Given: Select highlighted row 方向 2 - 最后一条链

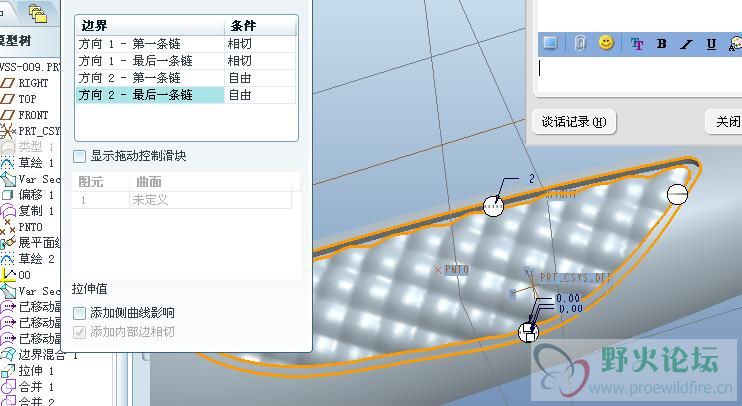Looking at the screenshot, I should (x=150, y=95).
